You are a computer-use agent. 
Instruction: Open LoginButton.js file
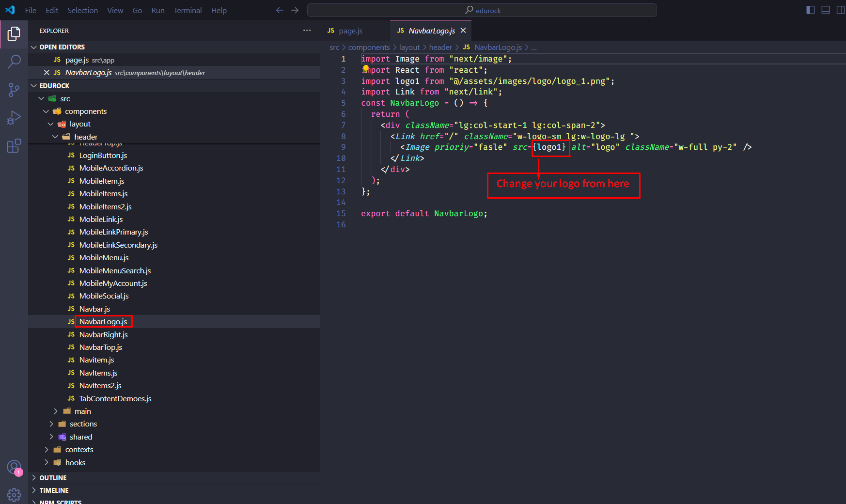click(174, 155)
